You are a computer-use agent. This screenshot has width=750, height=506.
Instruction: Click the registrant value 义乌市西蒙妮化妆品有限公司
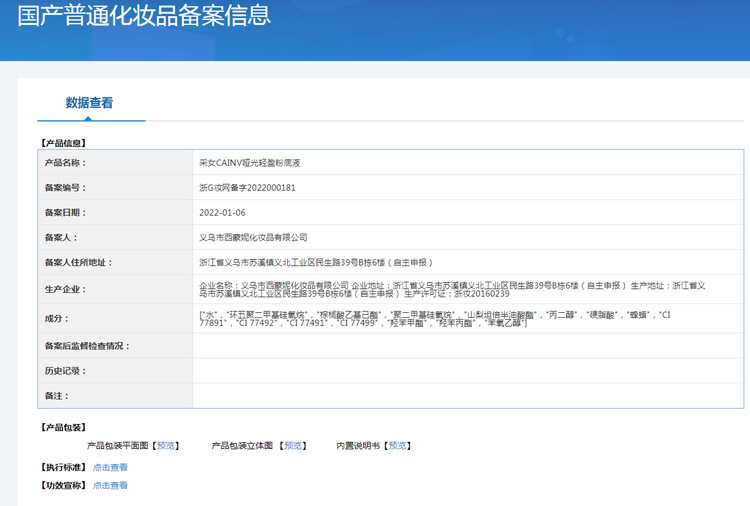point(253,238)
